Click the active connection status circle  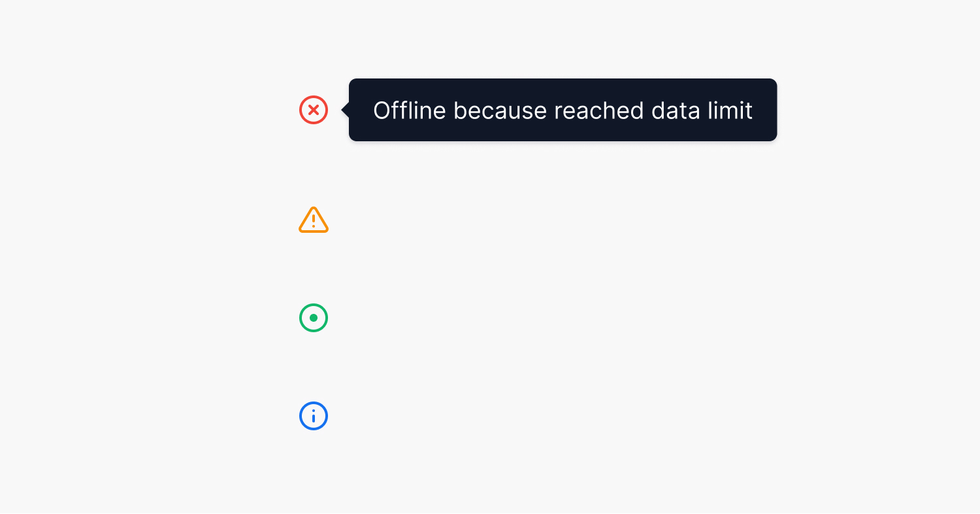314,318
